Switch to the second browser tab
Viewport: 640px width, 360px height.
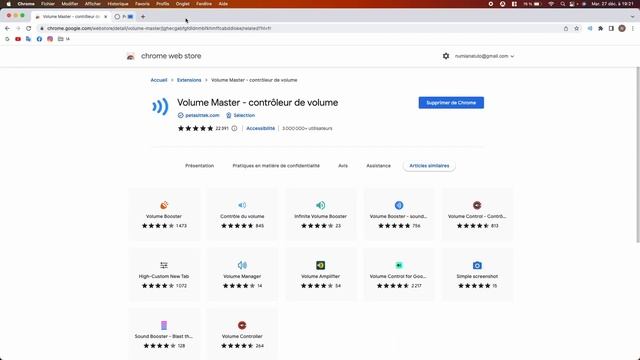(x=123, y=17)
